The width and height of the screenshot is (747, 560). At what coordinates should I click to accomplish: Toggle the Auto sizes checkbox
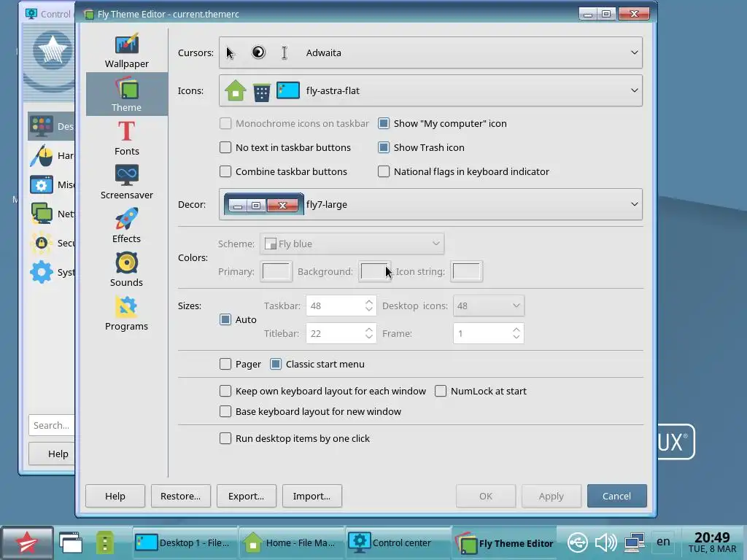[x=225, y=319]
